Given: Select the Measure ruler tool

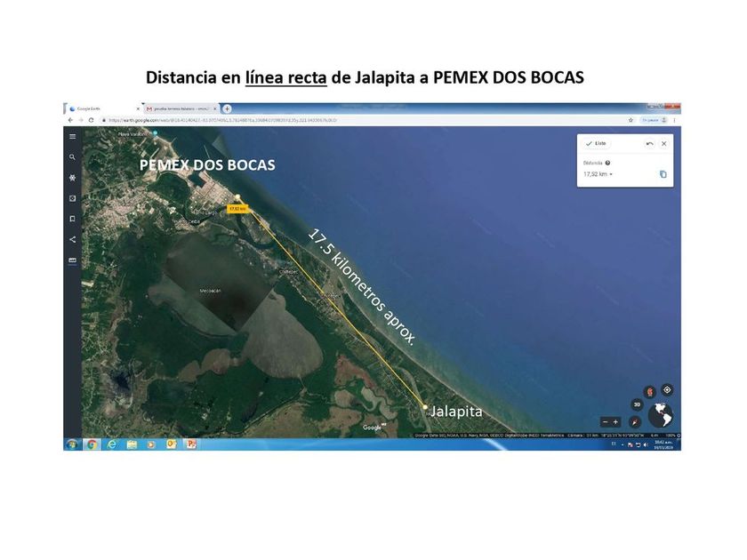Looking at the screenshot, I should (x=73, y=260).
